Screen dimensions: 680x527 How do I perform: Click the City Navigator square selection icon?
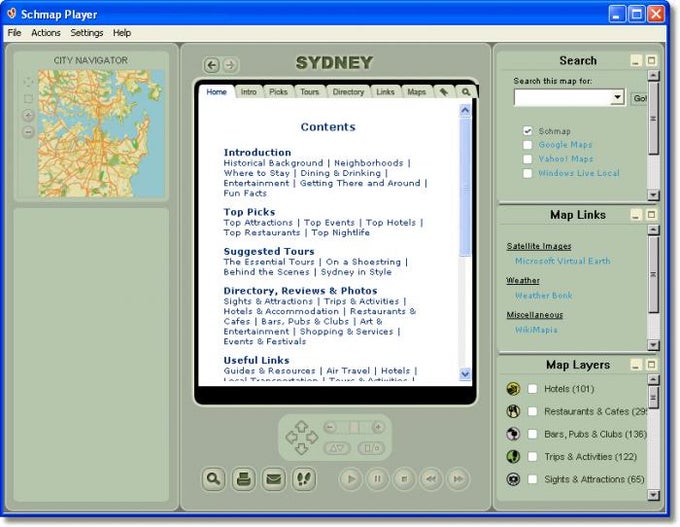point(28,99)
